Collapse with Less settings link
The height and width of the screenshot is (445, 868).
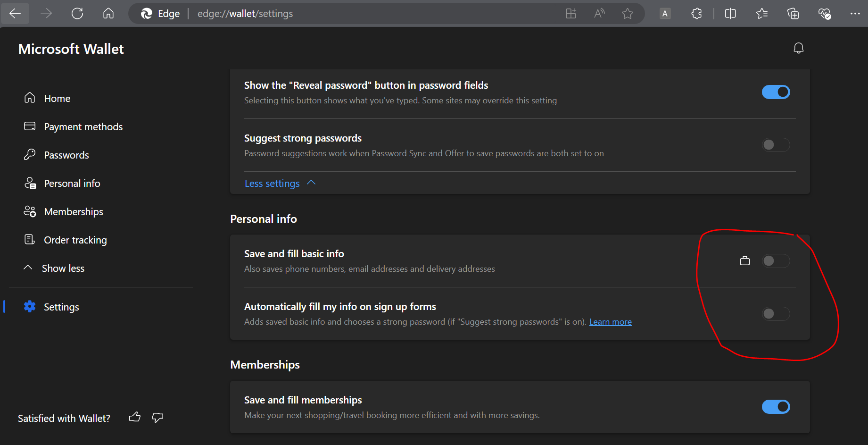click(280, 183)
